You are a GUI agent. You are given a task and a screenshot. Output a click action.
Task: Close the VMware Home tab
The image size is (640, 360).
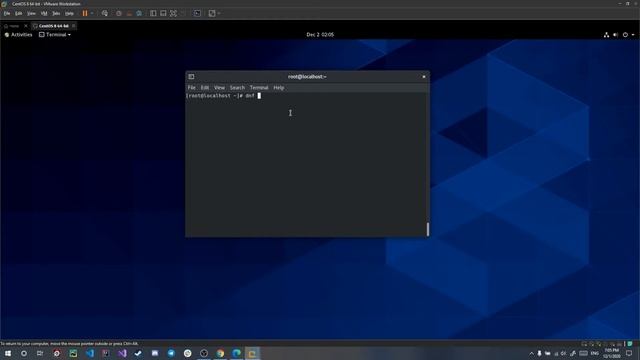(26, 26)
